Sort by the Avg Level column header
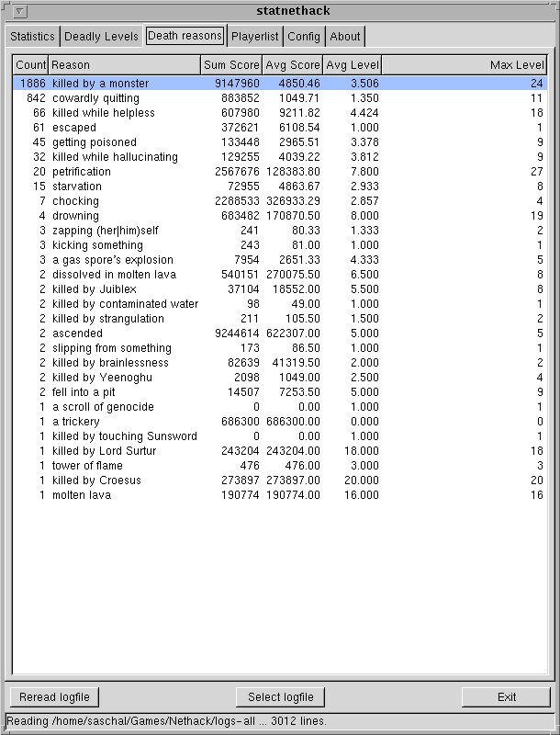Image resolution: width=560 pixels, height=735 pixels. point(353,65)
